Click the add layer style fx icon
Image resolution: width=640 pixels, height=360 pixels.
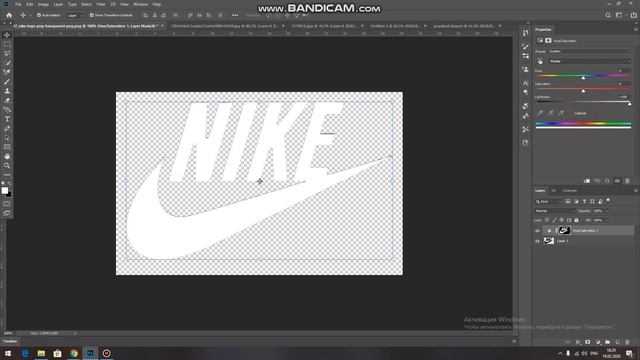(x=578, y=342)
